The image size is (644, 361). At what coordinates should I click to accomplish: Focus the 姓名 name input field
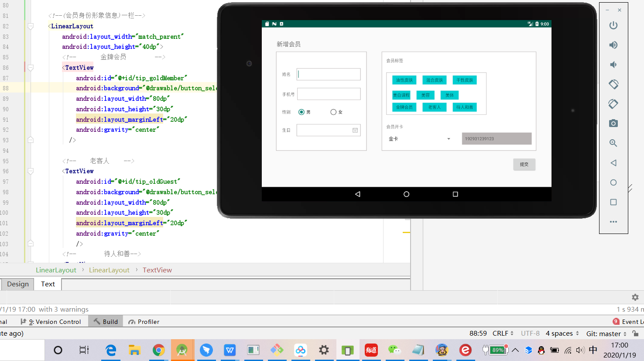click(329, 74)
